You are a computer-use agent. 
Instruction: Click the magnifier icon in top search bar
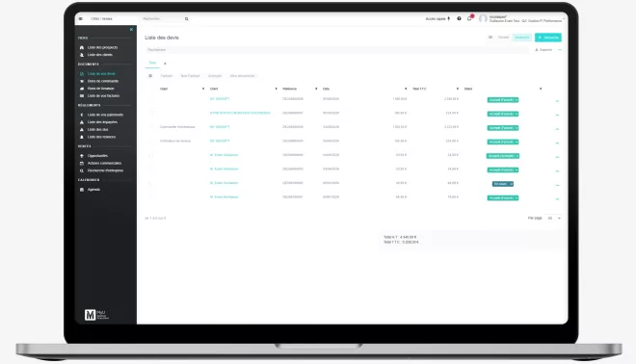point(187,18)
